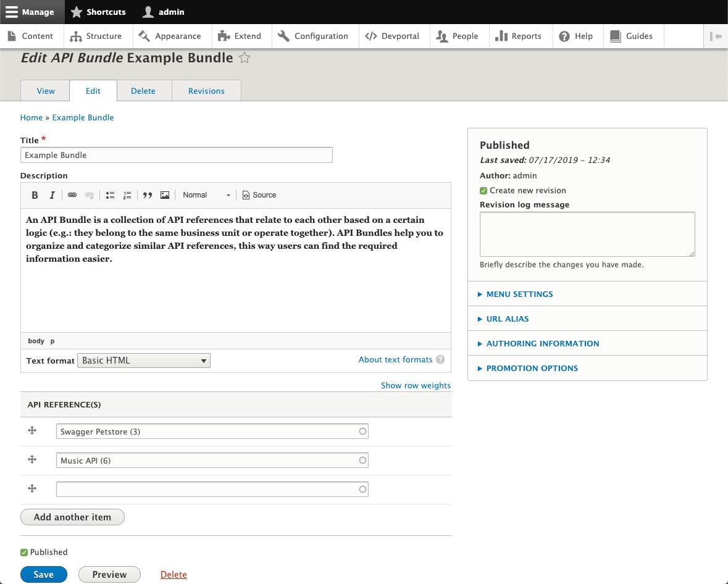Follow the About text formats link

(395, 359)
